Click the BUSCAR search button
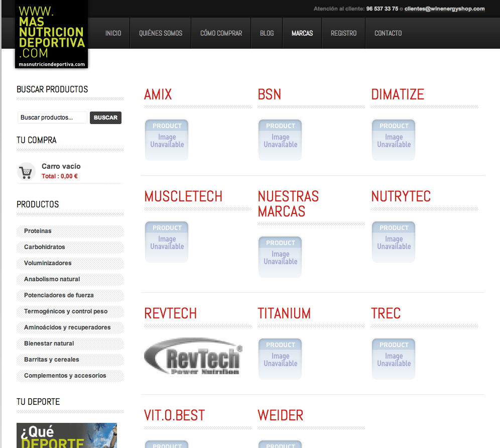The image size is (500, 448). (x=105, y=118)
